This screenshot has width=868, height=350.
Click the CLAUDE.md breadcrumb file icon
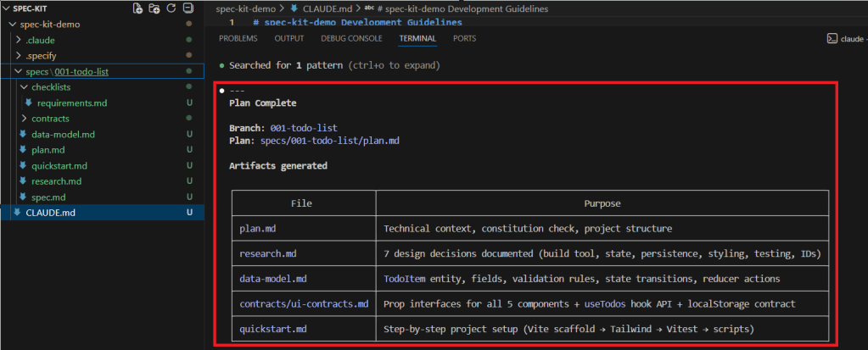pos(294,8)
